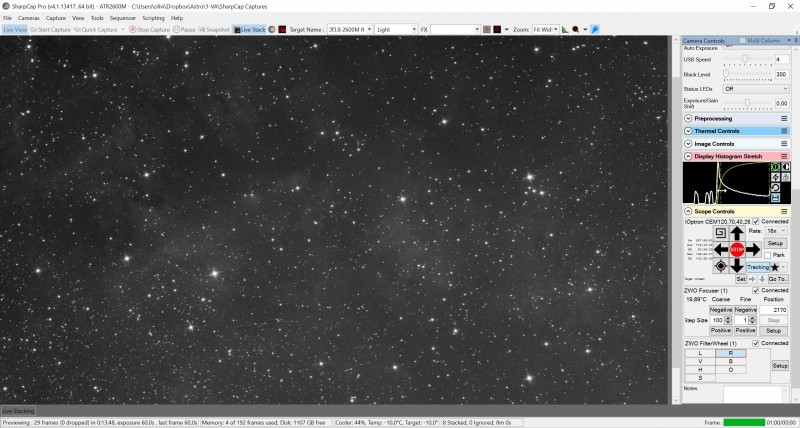
Task: Expand the Preprocessing section
Action: tap(688, 118)
